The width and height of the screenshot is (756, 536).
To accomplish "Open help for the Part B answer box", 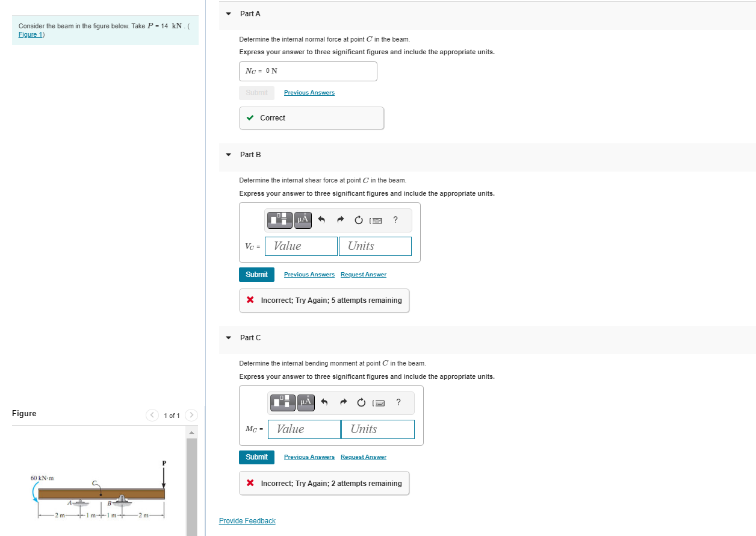I will pyautogui.click(x=395, y=220).
